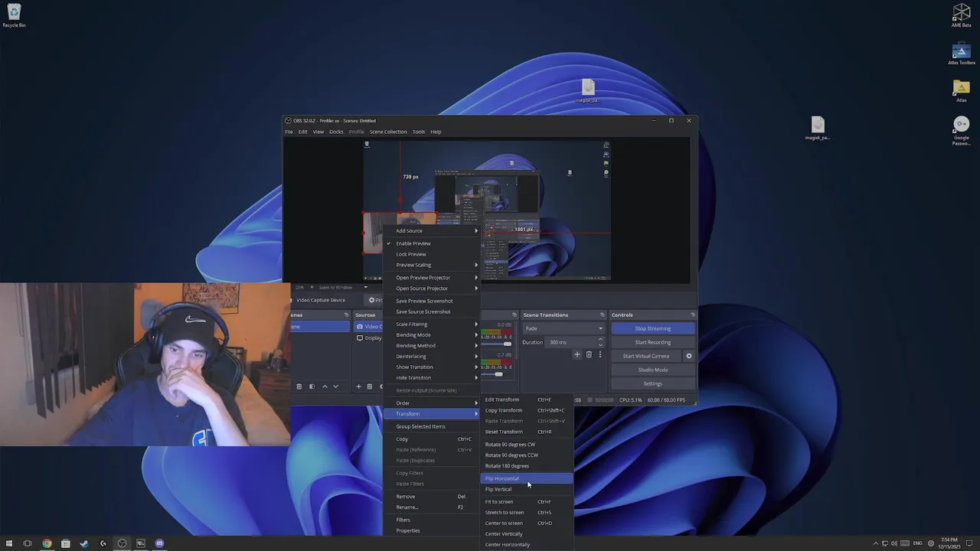Expand Preview Scaling submenu
980x551 pixels.
click(x=431, y=265)
